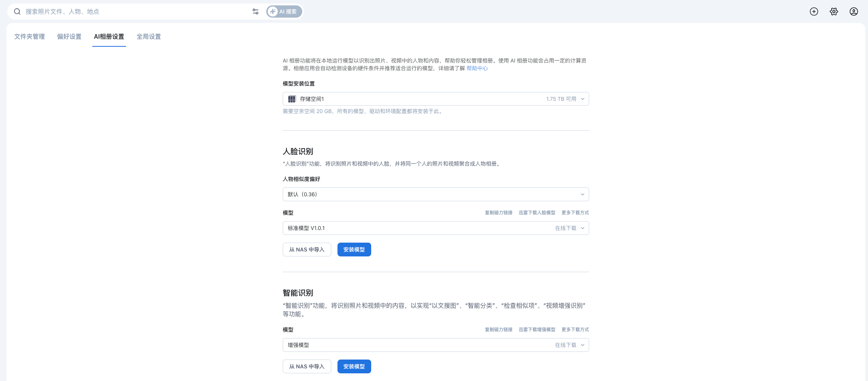868x381 pixels.
Task: Open the 增强模型 model dropdown
Action: tap(436, 345)
